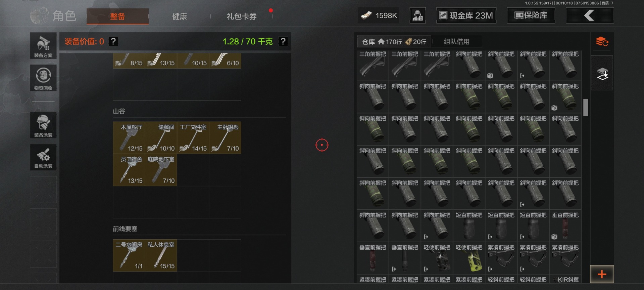Image resolution: width=644 pixels, height=290 pixels.
Task: Open the 装备涂装 equipment skin icon
Action: coord(43,125)
